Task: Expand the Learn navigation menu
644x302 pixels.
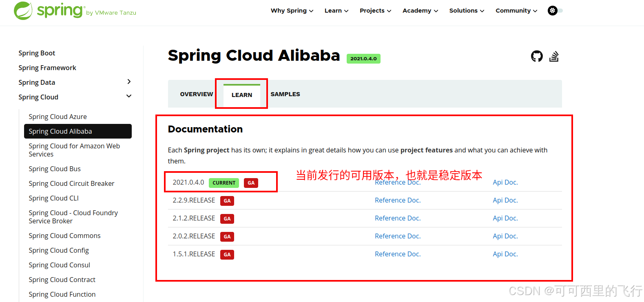Action: pyautogui.click(x=336, y=11)
